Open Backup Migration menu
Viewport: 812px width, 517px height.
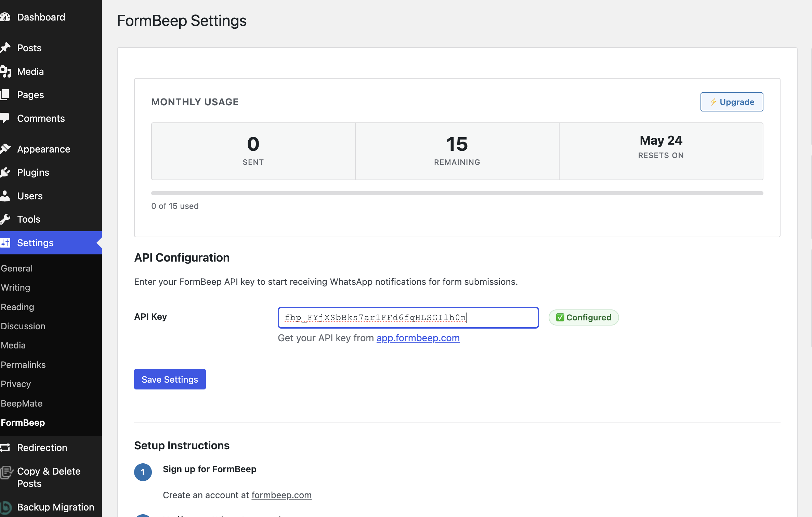(x=56, y=507)
